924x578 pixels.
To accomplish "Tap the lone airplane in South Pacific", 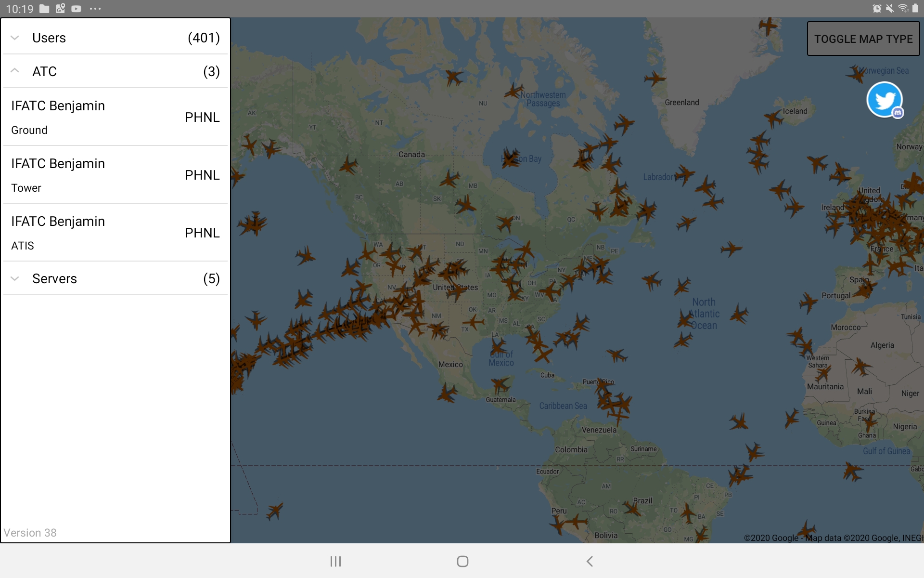I will click(x=275, y=511).
